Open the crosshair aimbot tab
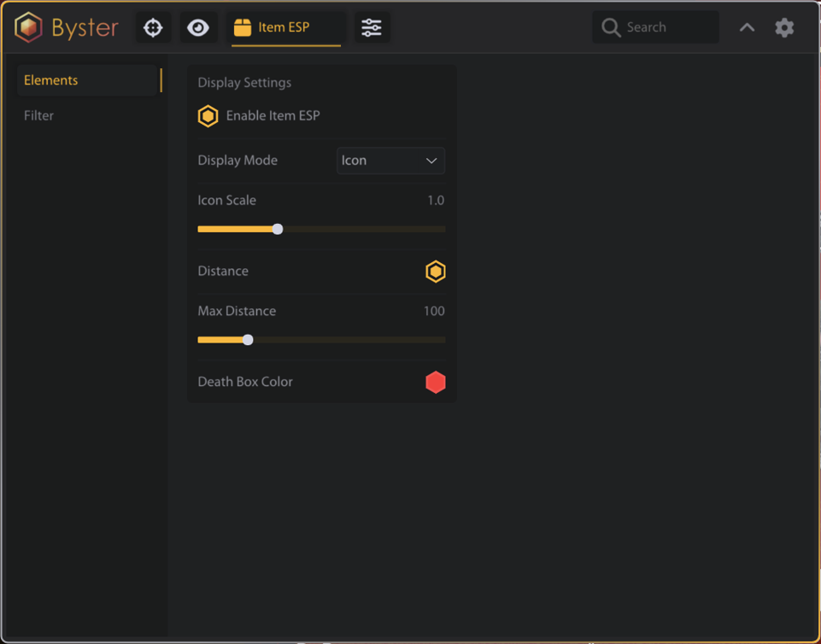The width and height of the screenshot is (821, 644). [153, 27]
